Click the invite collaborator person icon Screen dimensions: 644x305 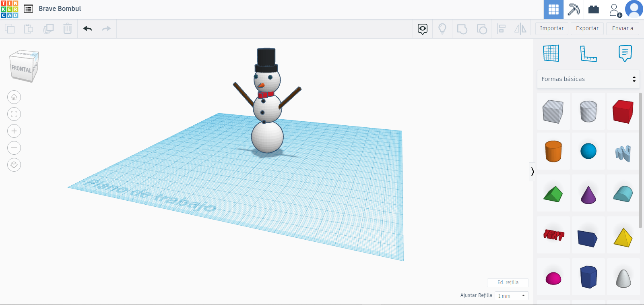pyautogui.click(x=615, y=10)
